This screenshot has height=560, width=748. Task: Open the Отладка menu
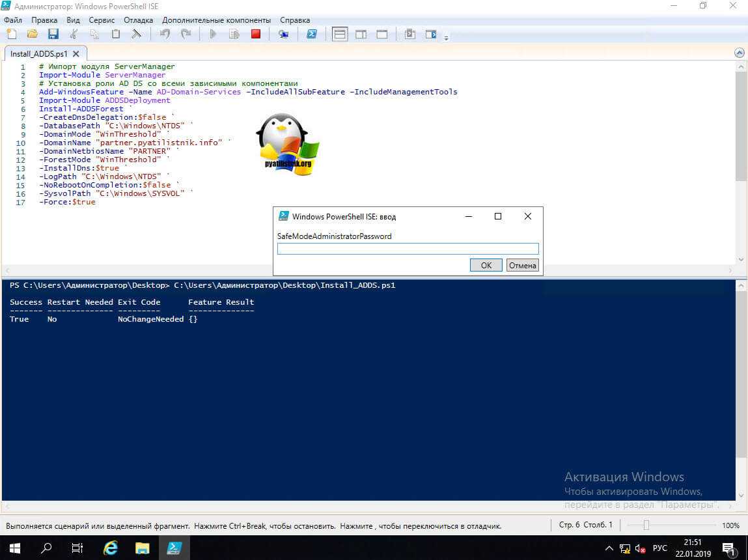[138, 20]
